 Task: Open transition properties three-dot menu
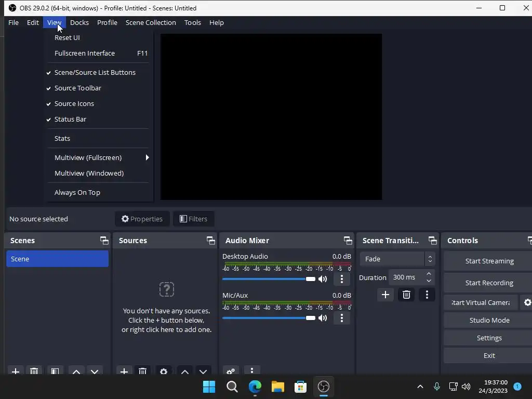coord(427,295)
